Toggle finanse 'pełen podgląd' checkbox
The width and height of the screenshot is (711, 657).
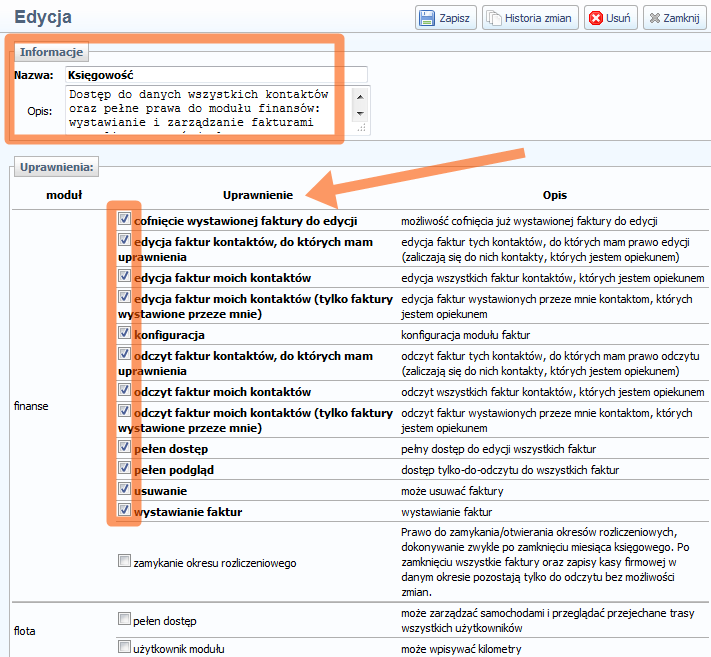pyautogui.click(x=124, y=468)
